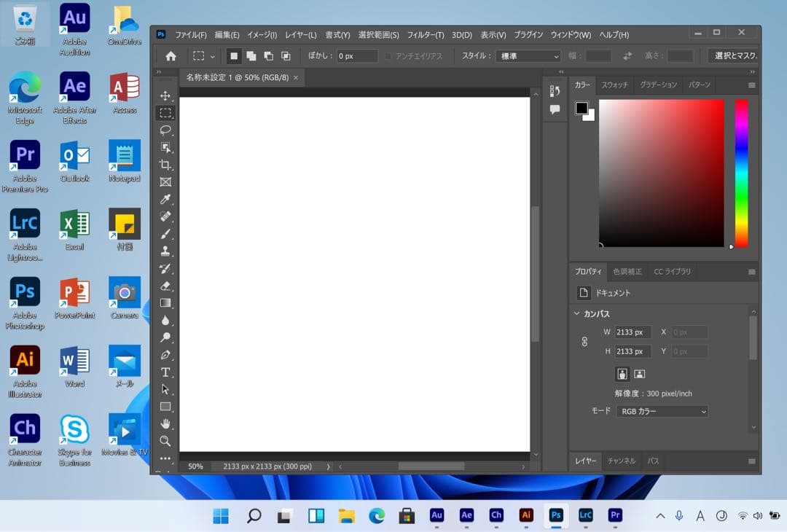Click the ぼかし feather input field
The height and width of the screenshot is (532, 787).
point(356,56)
